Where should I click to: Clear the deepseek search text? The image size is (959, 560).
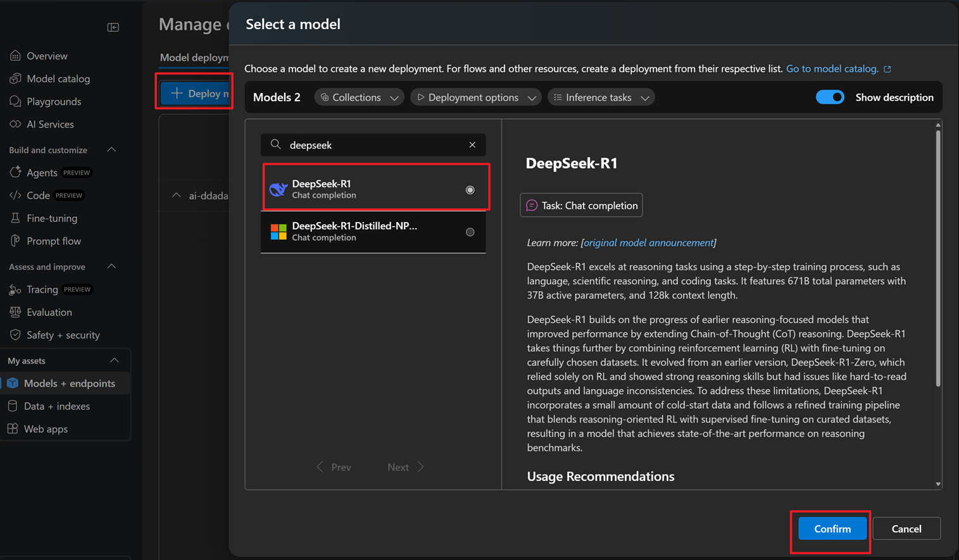click(472, 145)
